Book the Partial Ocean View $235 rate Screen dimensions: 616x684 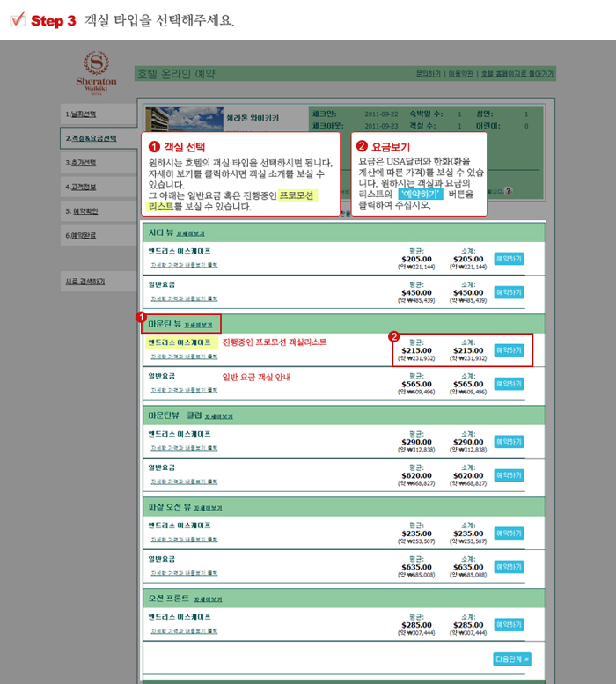click(509, 533)
